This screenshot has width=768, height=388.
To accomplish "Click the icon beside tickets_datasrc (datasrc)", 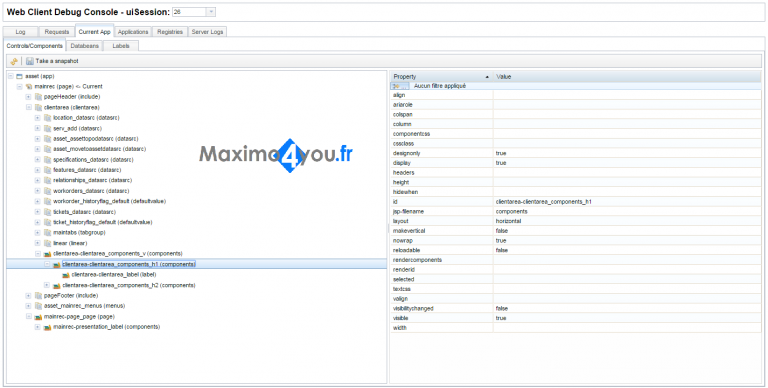I will [x=48, y=212].
